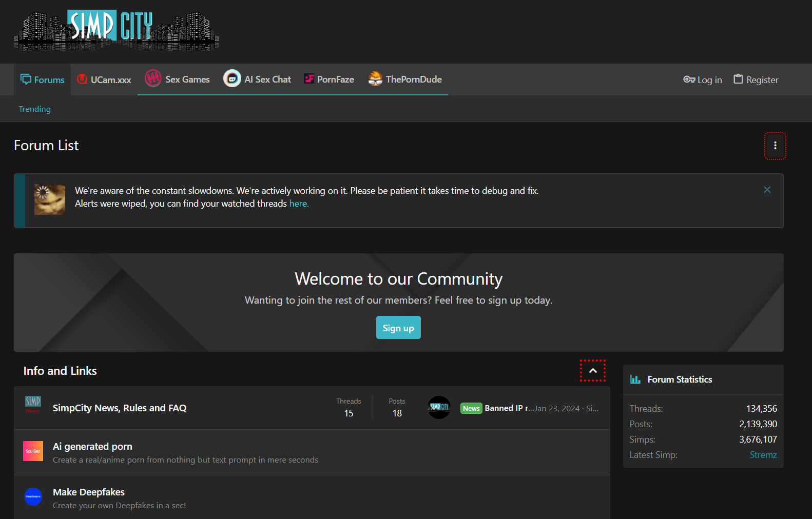812x519 pixels.
Task: Click the Threads value 15
Action: [349, 413]
